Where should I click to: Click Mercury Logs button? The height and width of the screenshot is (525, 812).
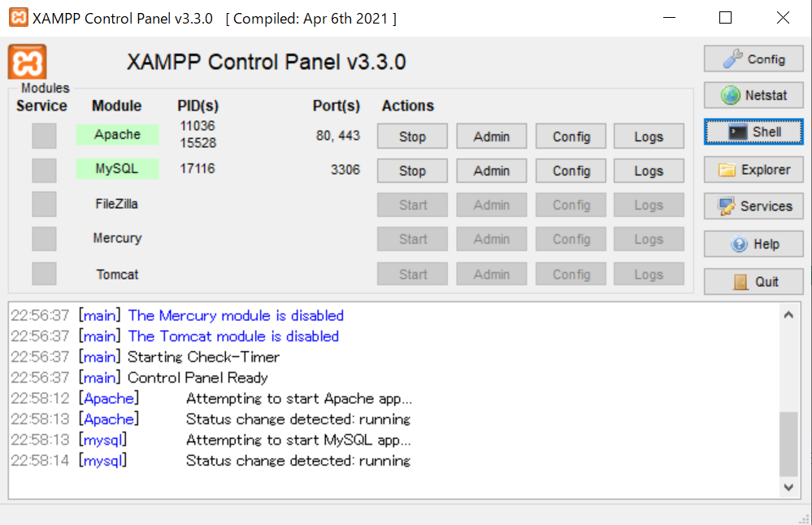(x=649, y=239)
